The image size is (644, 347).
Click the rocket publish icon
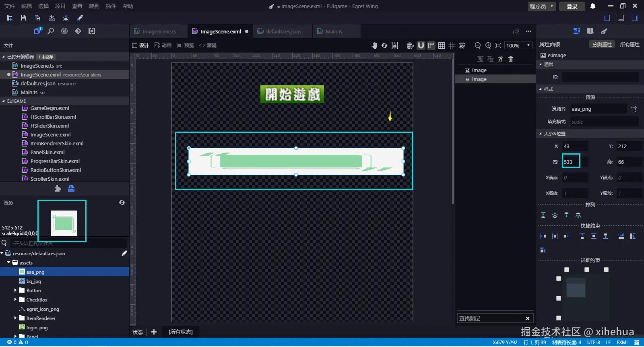tap(80, 18)
